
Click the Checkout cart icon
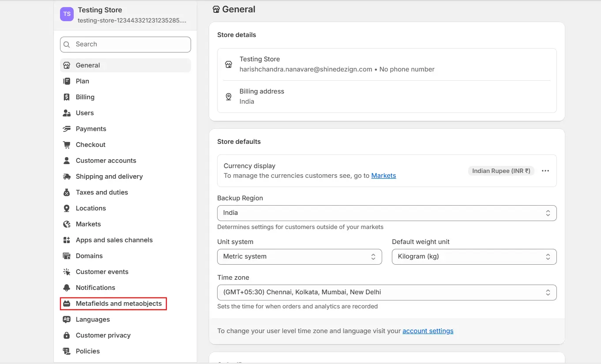(67, 144)
